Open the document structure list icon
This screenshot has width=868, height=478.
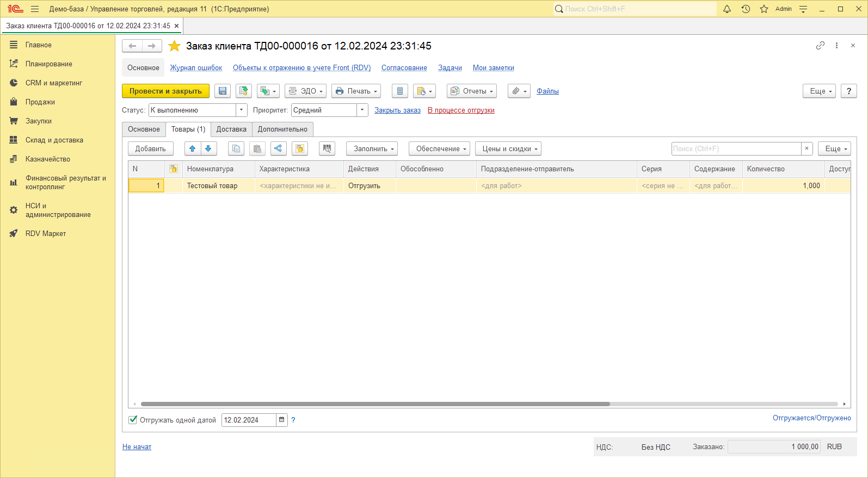coord(400,91)
